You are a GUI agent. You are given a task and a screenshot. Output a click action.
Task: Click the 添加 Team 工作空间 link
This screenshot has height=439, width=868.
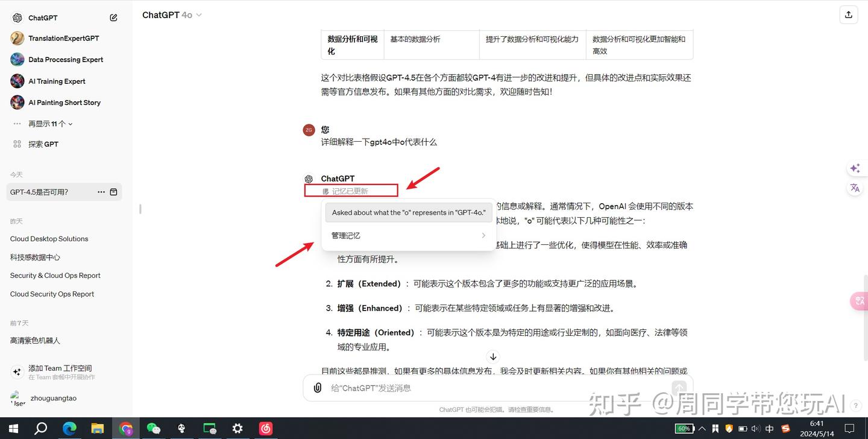(x=60, y=368)
